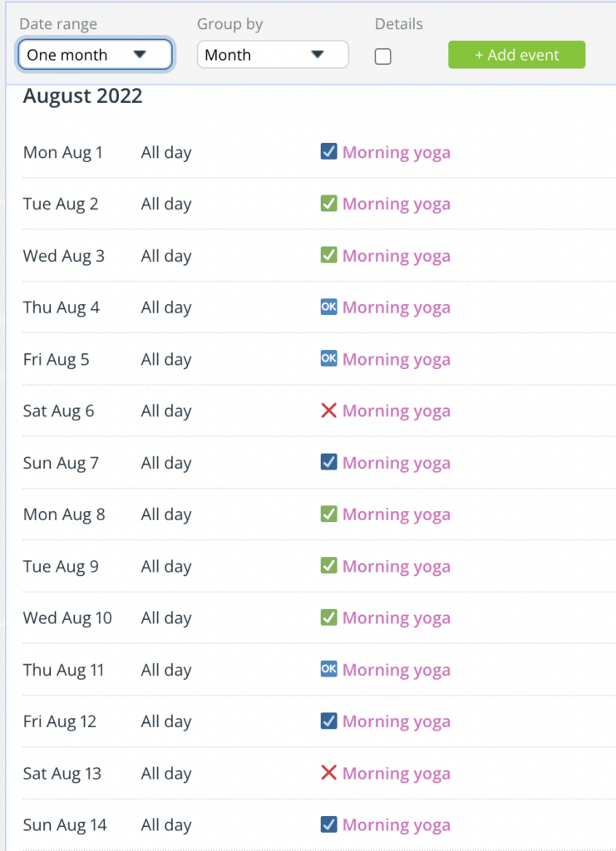Open the Morning yoga event on Sun Aug 7

pyautogui.click(x=397, y=463)
